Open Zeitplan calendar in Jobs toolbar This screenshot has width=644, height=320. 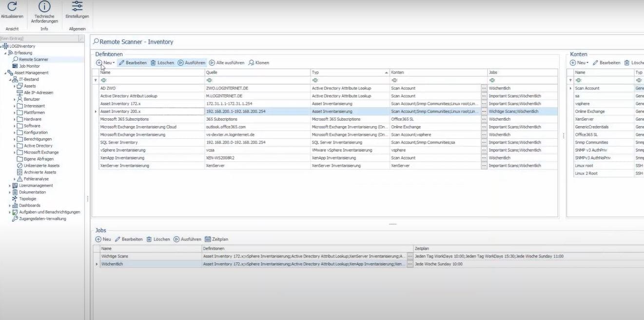(216, 239)
